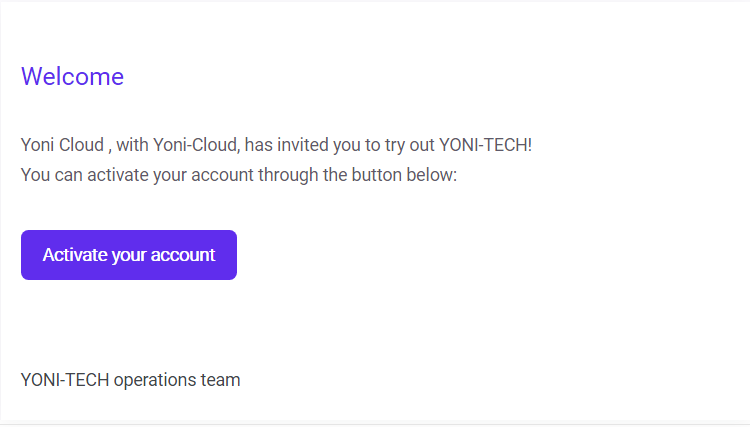The width and height of the screenshot is (750, 427).
Task: Click the sender name Yoni Cloud
Action: 62,145
